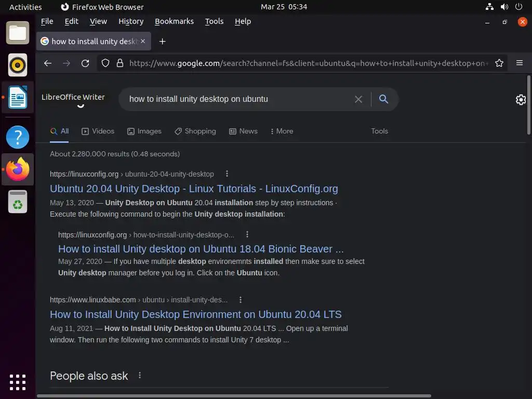532x399 pixels.
Task: Open the File menu
Action: coord(47,21)
